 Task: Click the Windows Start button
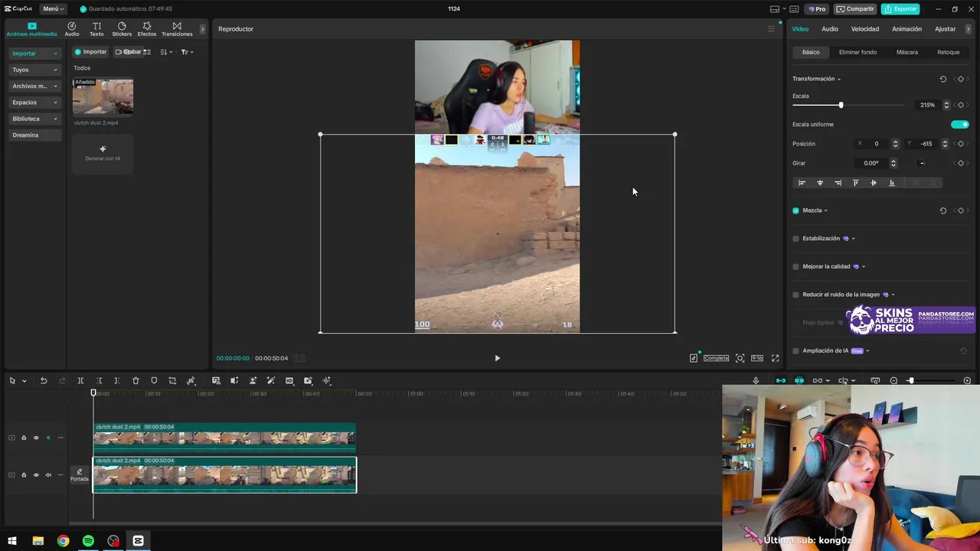(12, 541)
